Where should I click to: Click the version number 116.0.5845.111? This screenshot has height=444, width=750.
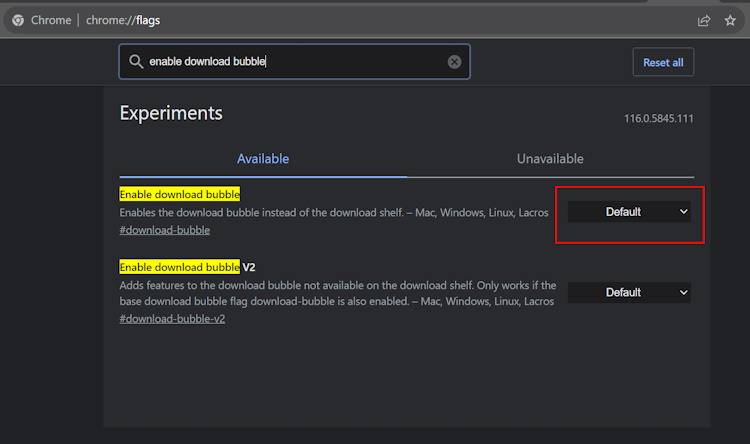click(x=659, y=118)
